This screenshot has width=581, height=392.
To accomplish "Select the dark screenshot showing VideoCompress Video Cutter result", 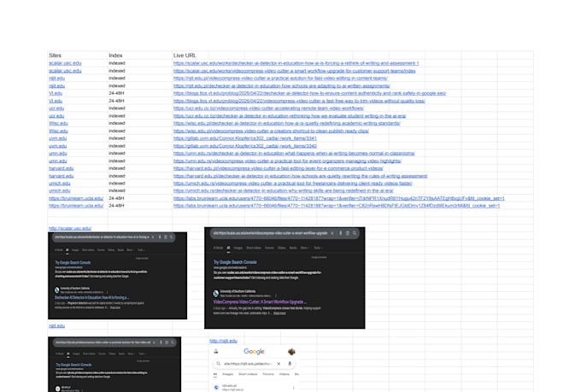I will click(285, 278).
